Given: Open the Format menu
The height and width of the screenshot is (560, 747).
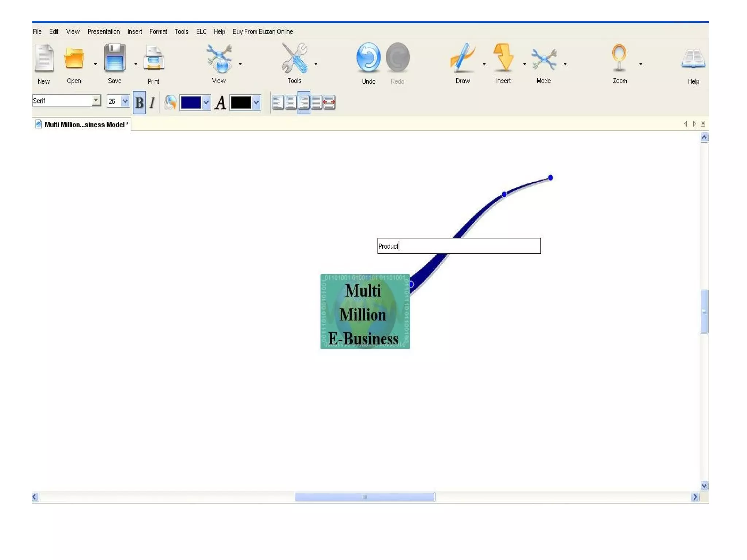Looking at the screenshot, I should [158, 32].
